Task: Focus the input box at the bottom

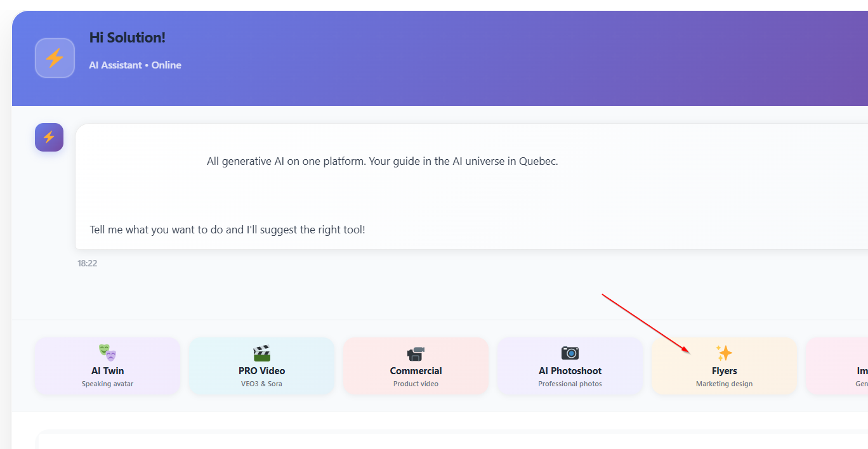Action: click(x=444, y=441)
